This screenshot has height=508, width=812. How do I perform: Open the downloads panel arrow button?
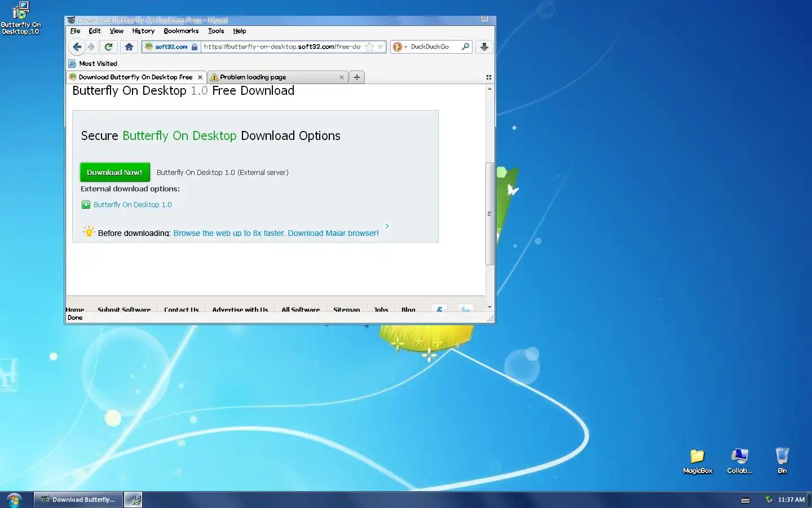[484, 47]
